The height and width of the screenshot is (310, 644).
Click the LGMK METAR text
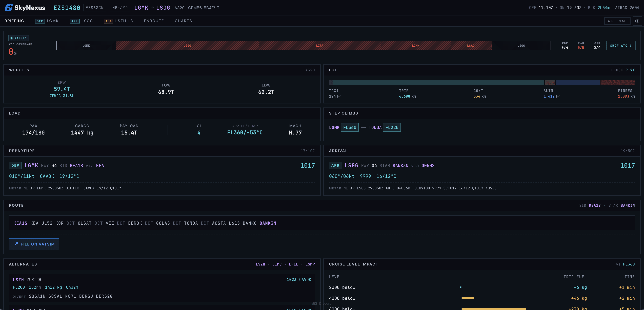coord(72,188)
